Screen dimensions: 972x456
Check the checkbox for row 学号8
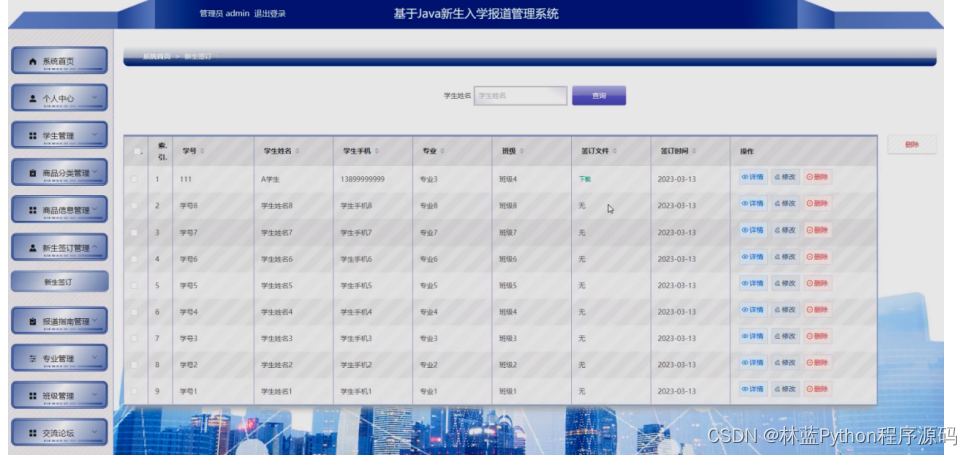coord(135,206)
